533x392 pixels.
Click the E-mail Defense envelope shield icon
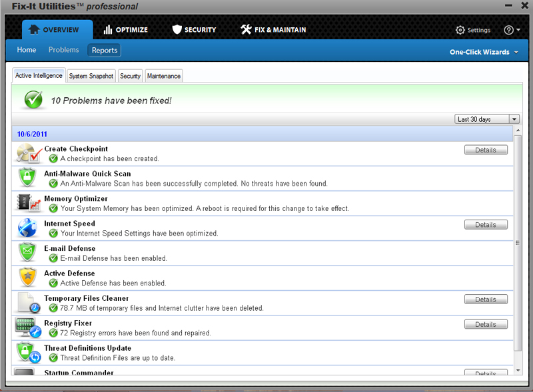[27, 253]
